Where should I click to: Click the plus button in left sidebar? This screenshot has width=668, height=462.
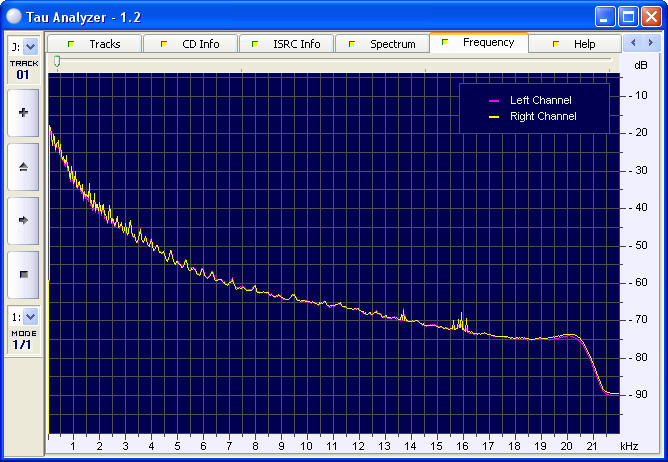click(x=23, y=113)
